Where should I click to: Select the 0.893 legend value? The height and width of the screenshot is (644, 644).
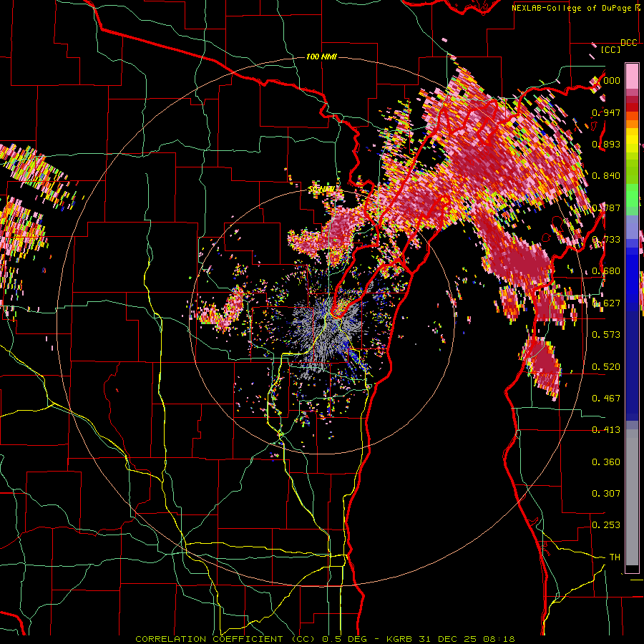point(606,144)
